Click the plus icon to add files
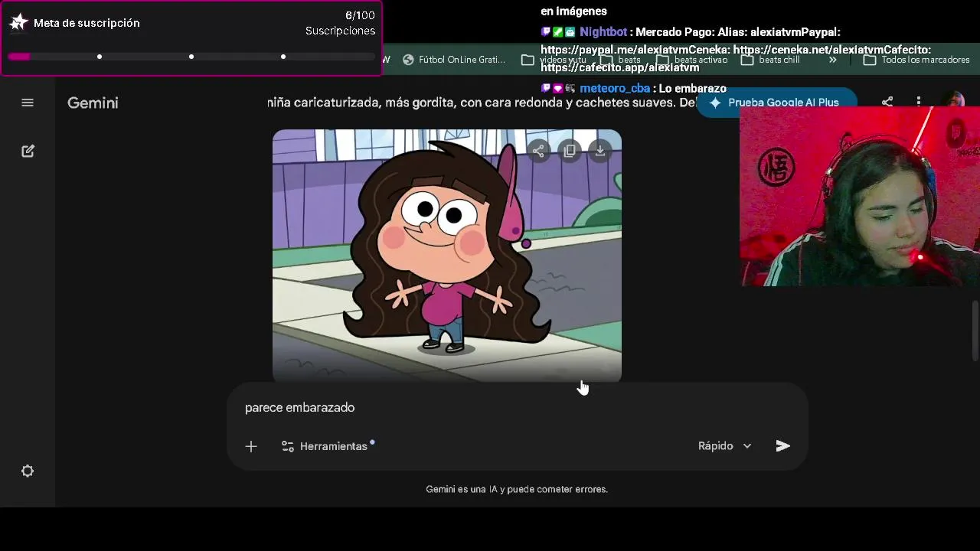Image resolution: width=980 pixels, height=551 pixels. [x=251, y=446]
